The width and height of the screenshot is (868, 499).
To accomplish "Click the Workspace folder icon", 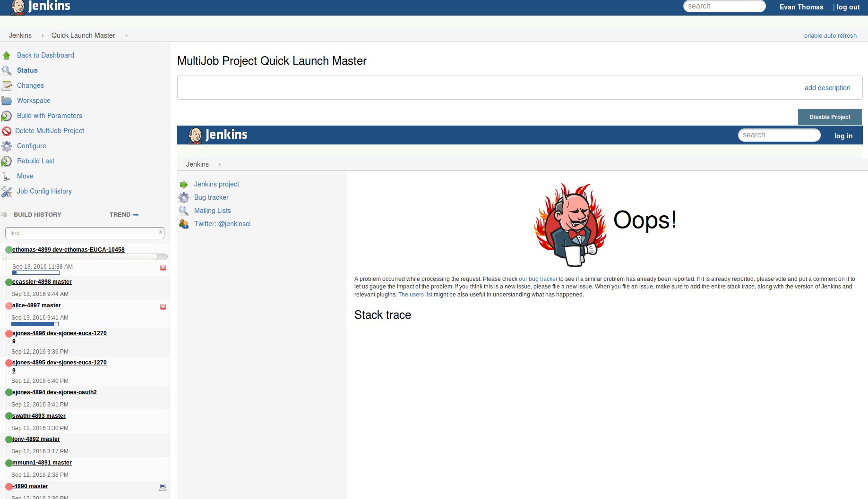I will point(7,101).
